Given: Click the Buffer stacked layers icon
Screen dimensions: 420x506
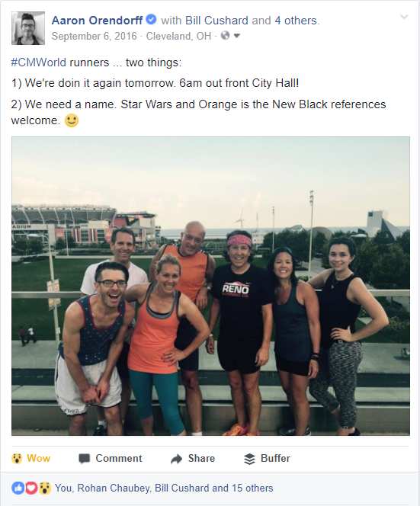Looking at the screenshot, I should click(249, 459).
